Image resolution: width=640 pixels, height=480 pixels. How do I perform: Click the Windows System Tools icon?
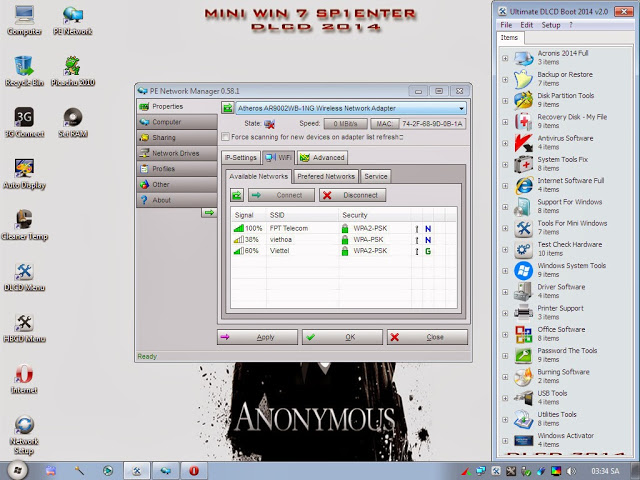[524, 270]
